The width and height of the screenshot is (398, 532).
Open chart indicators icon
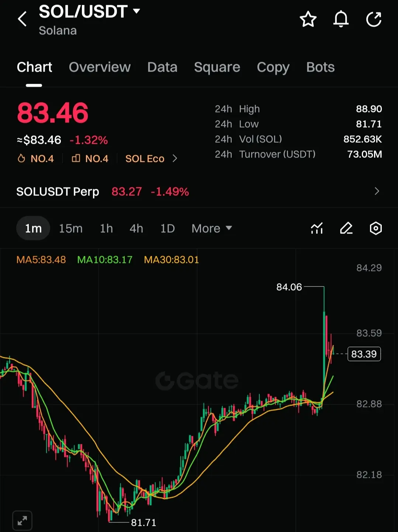[x=317, y=229]
